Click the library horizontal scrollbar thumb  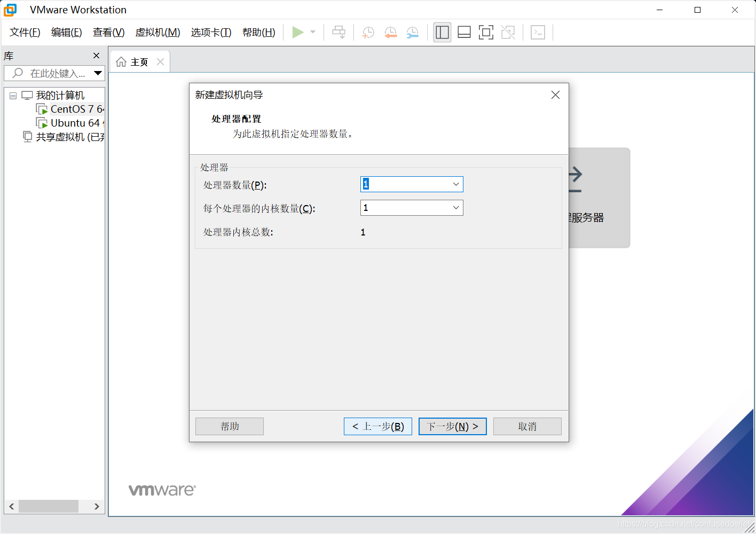[x=49, y=506]
